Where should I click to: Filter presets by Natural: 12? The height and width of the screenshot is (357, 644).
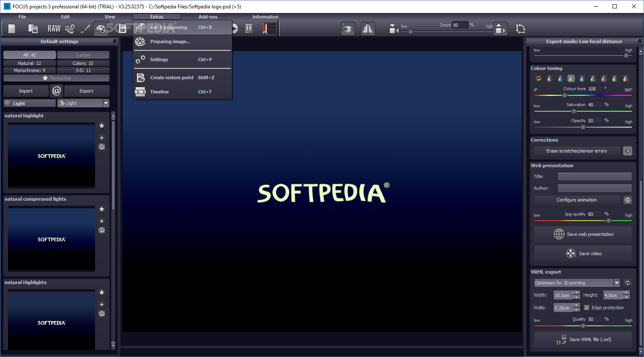[x=30, y=63]
